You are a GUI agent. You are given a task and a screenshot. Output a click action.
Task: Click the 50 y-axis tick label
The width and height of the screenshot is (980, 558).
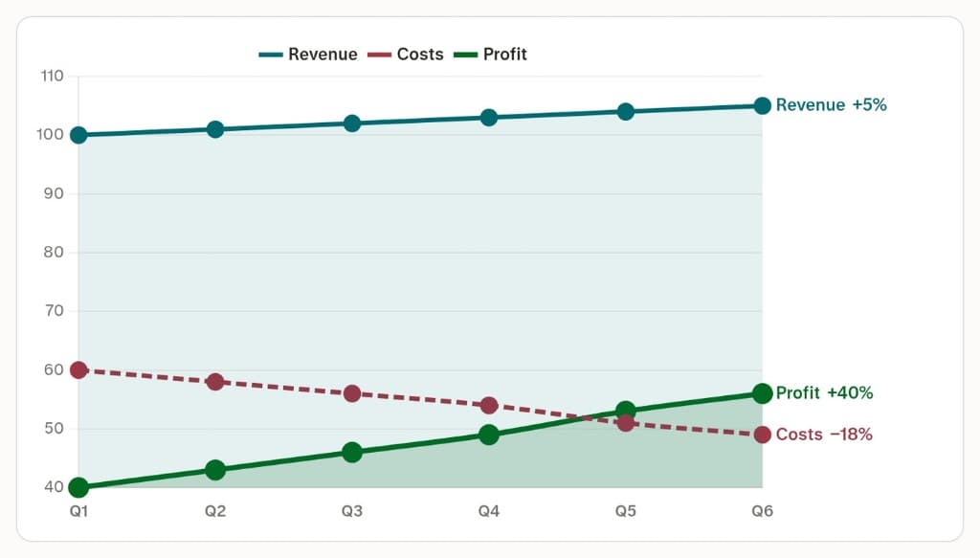pos(54,429)
